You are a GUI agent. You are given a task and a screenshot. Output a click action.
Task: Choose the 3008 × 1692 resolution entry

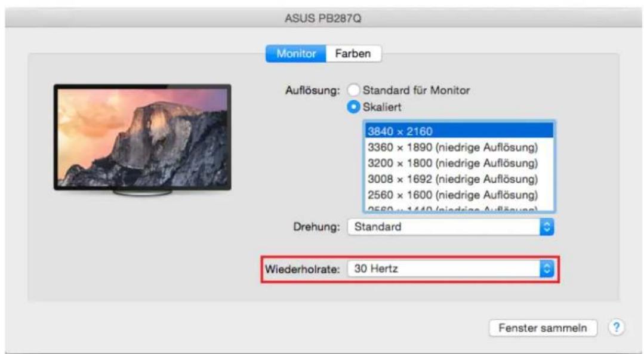click(459, 180)
